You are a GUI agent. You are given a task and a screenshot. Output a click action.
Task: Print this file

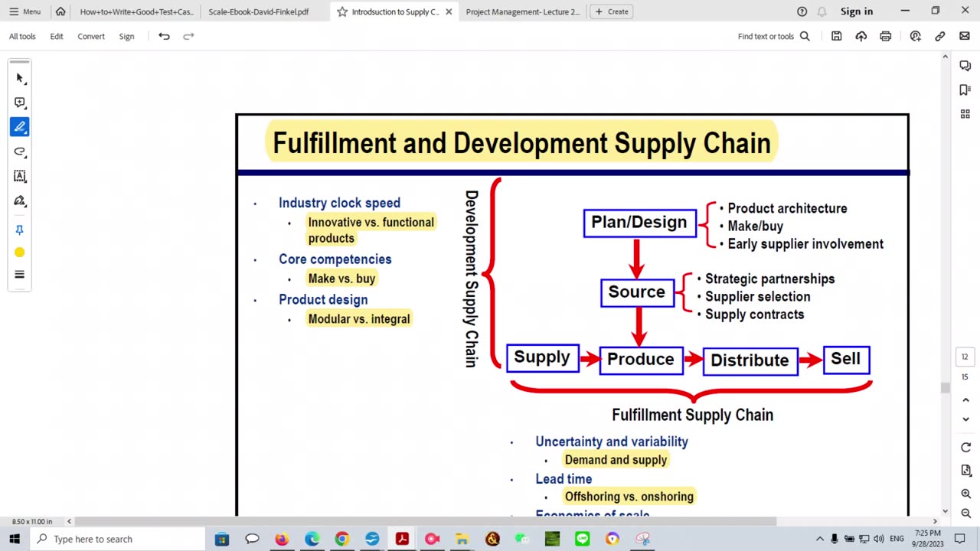(886, 36)
